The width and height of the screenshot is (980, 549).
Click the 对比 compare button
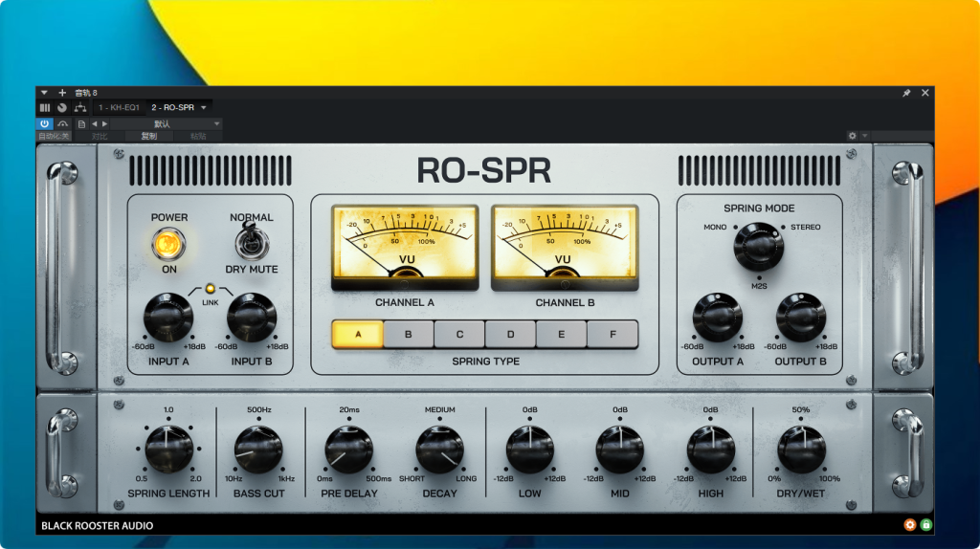(100, 136)
